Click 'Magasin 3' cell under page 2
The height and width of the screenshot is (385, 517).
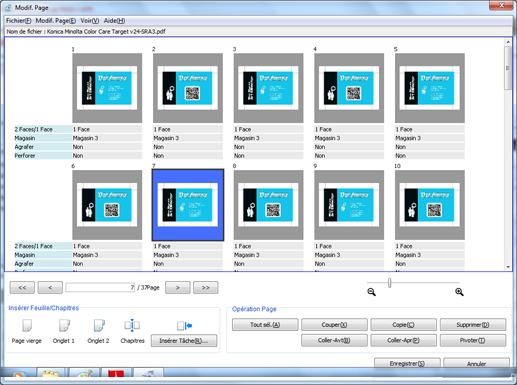pos(188,138)
